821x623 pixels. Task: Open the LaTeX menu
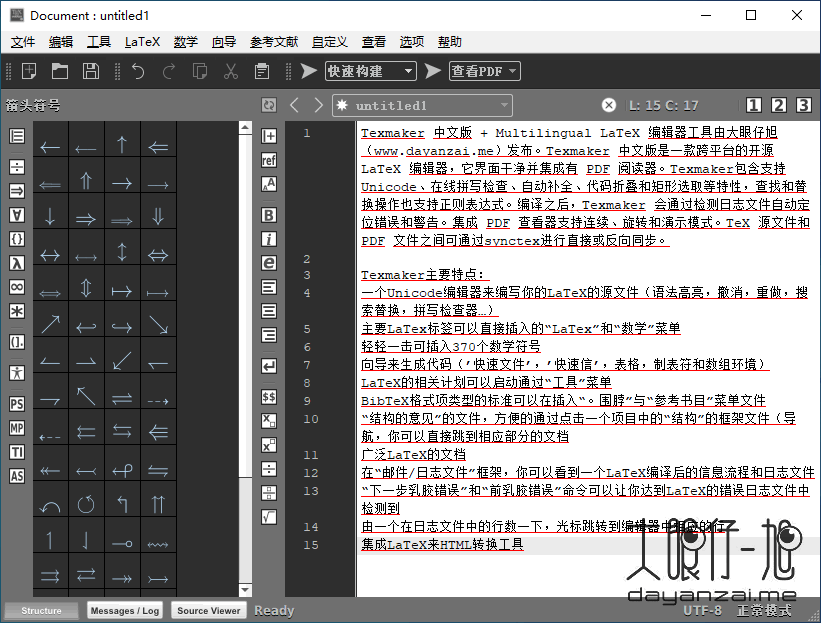coord(142,42)
